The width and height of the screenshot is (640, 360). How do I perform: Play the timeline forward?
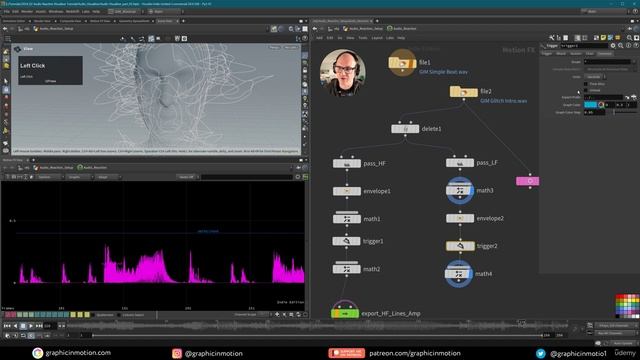(31, 326)
